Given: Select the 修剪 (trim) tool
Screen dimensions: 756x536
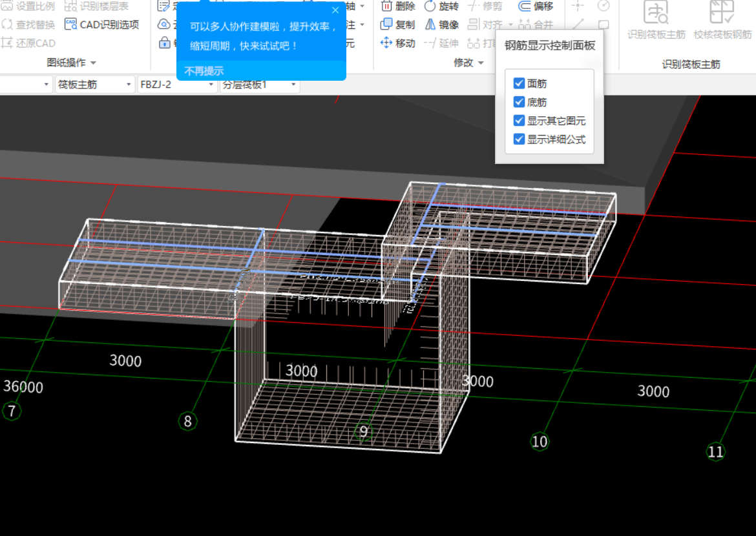Looking at the screenshot, I should pos(485,6).
